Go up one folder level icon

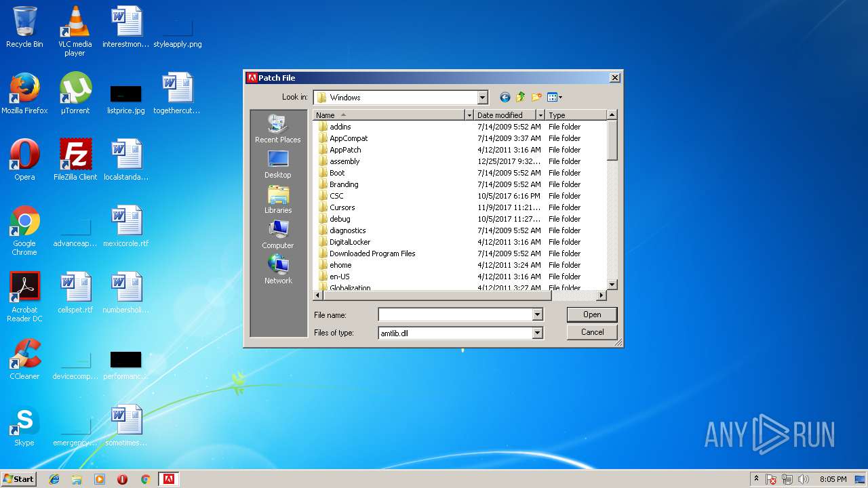521,98
